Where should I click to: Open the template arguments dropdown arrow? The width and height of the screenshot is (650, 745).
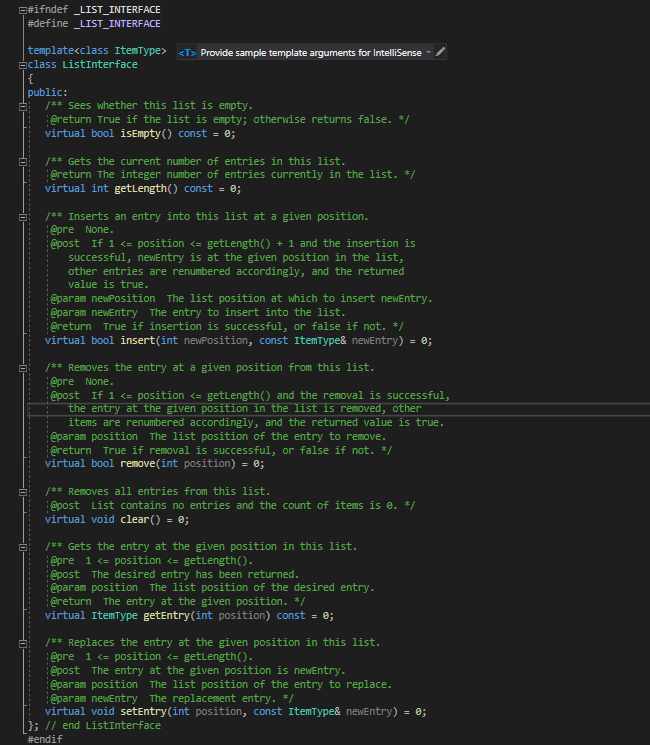(428, 52)
